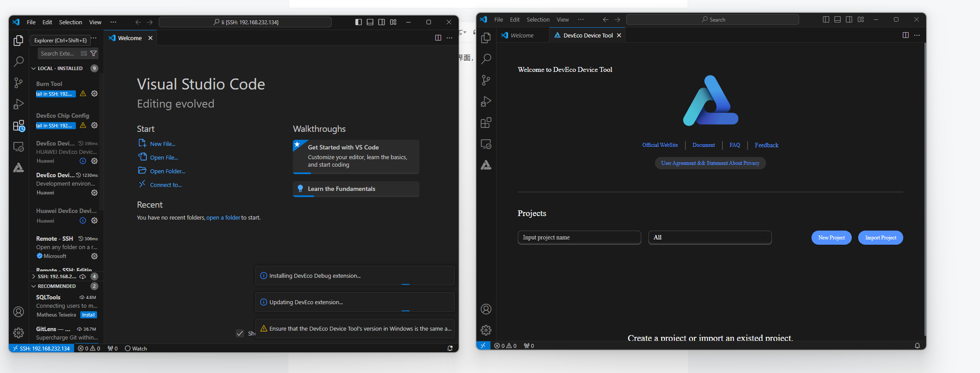Screen dimensions: 980x373
Task: Click notifications bell in left window status bar
Action: click(x=450, y=348)
